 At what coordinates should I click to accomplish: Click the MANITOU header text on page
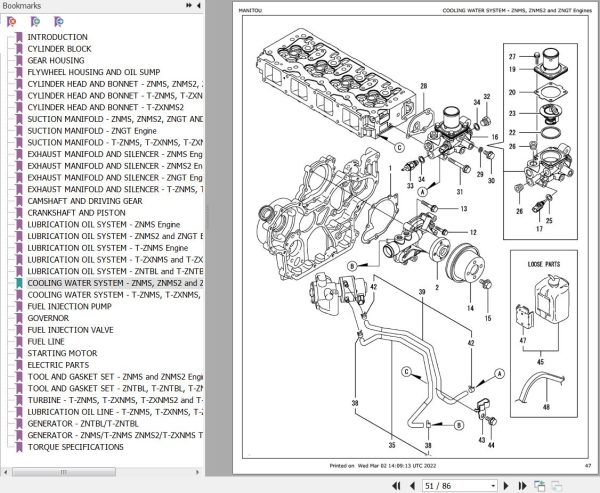(x=250, y=10)
